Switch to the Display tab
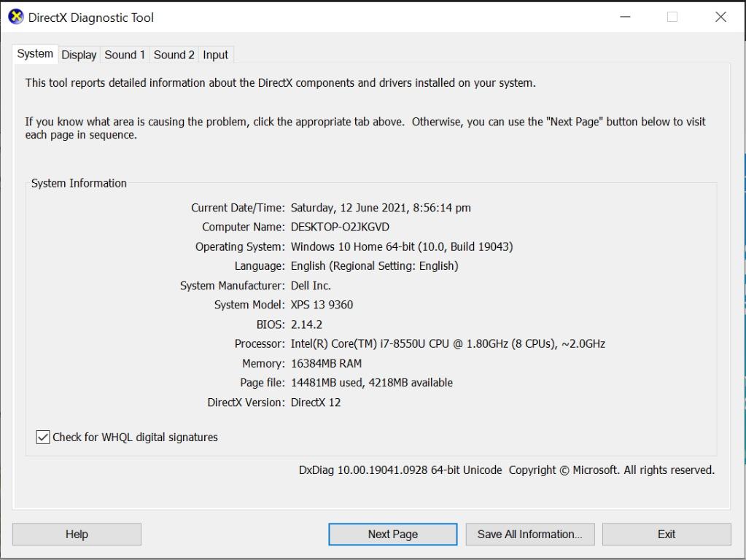Image resolution: width=746 pixels, height=560 pixels. (78, 54)
